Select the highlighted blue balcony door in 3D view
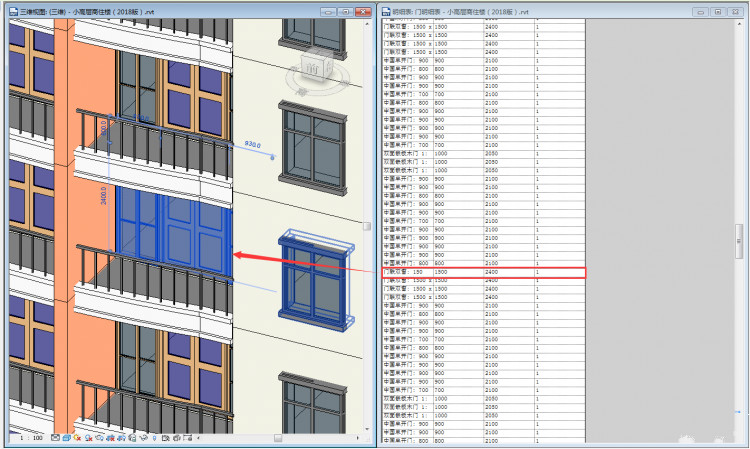 coord(173,232)
